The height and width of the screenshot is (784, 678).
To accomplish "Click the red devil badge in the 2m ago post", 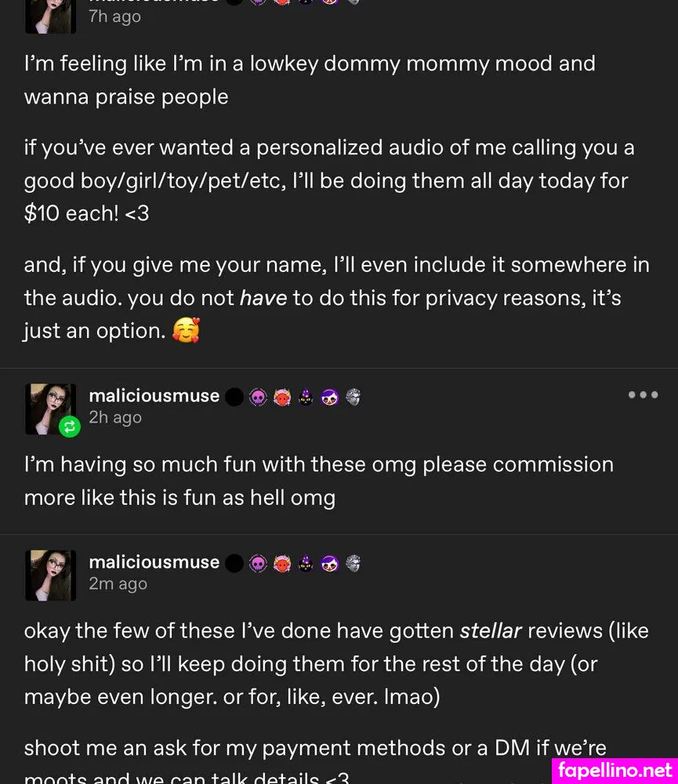I will tap(282, 563).
